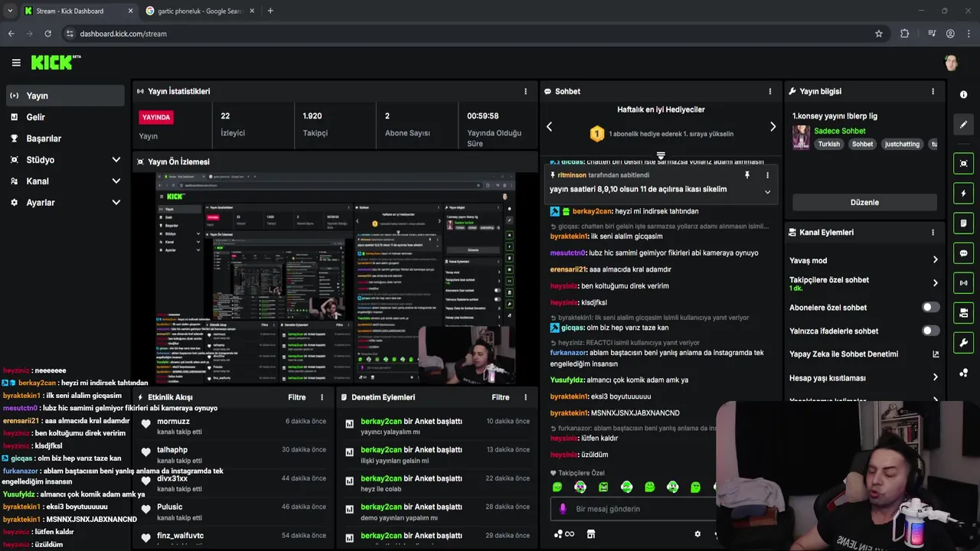The width and height of the screenshot is (980, 551).
Task: Toggle the lightning bolt widget icon in sidebar
Action: click(x=963, y=193)
